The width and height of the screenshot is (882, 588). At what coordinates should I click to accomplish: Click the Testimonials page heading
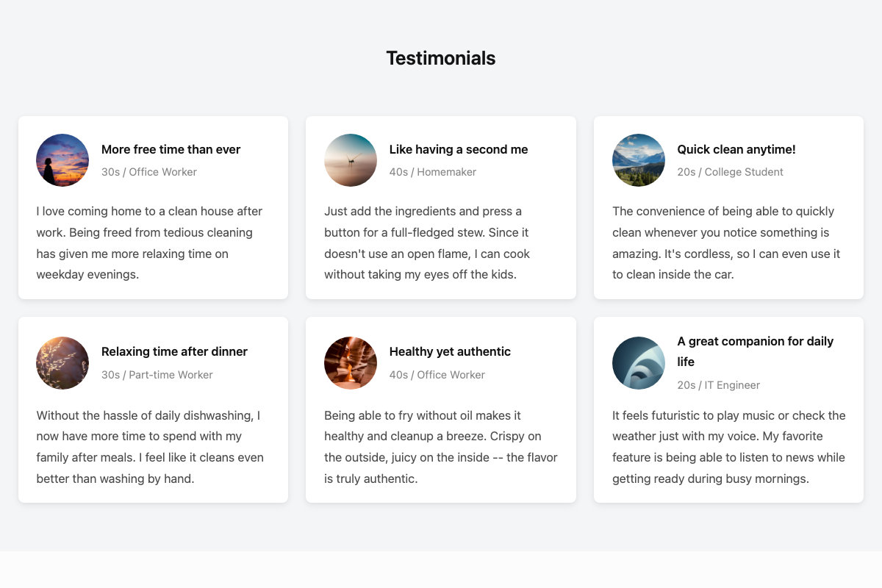tap(441, 57)
